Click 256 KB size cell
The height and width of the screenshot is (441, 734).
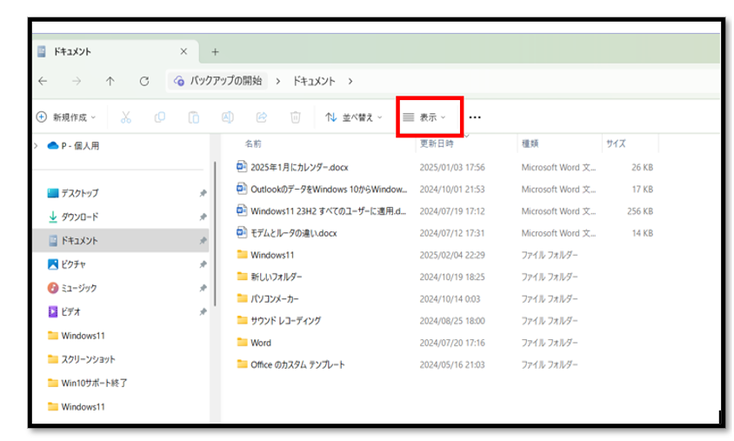coord(640,211)
